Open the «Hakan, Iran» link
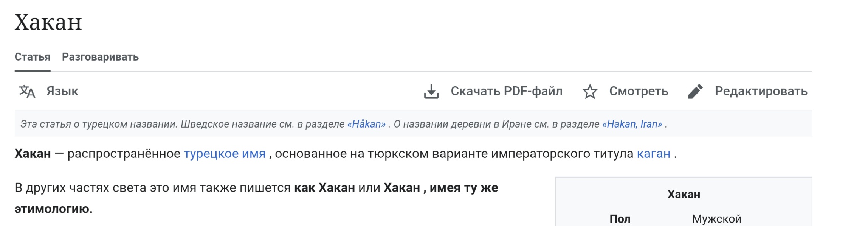The height and width of the screenshot is (226, 868). tap(632, 124)
